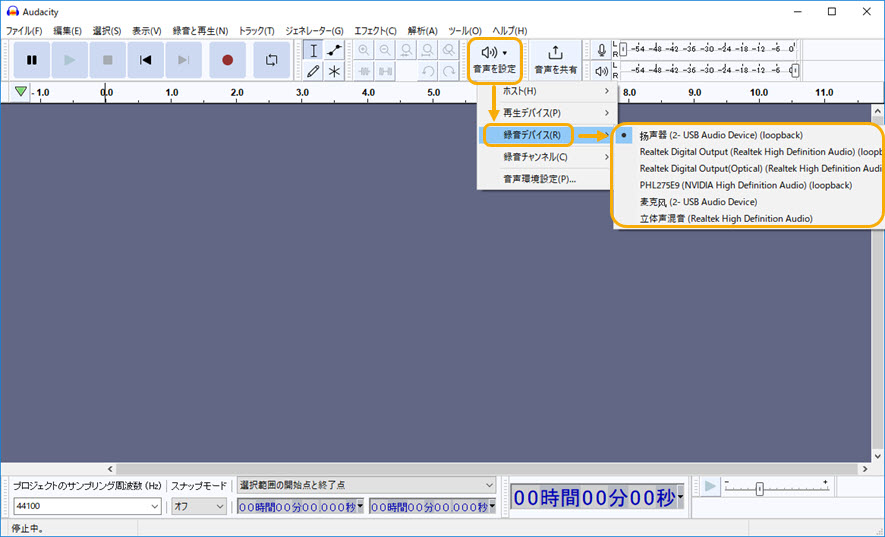Click the Pause transport button
This screenshot has height=537, width=885.
click(32, 60)
